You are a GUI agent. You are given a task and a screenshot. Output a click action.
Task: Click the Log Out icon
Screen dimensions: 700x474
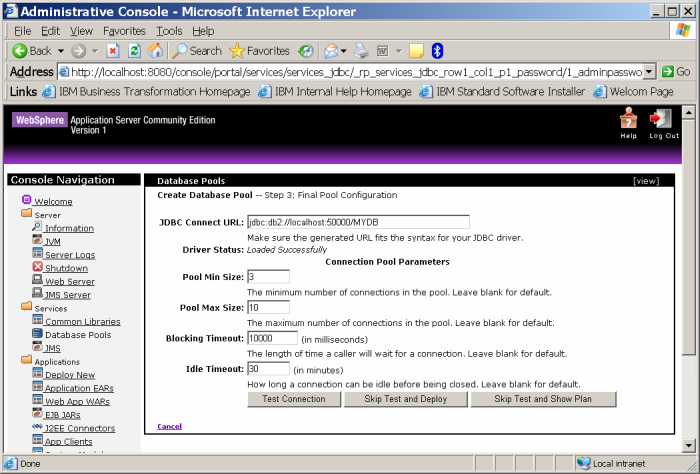click(662, 120)
